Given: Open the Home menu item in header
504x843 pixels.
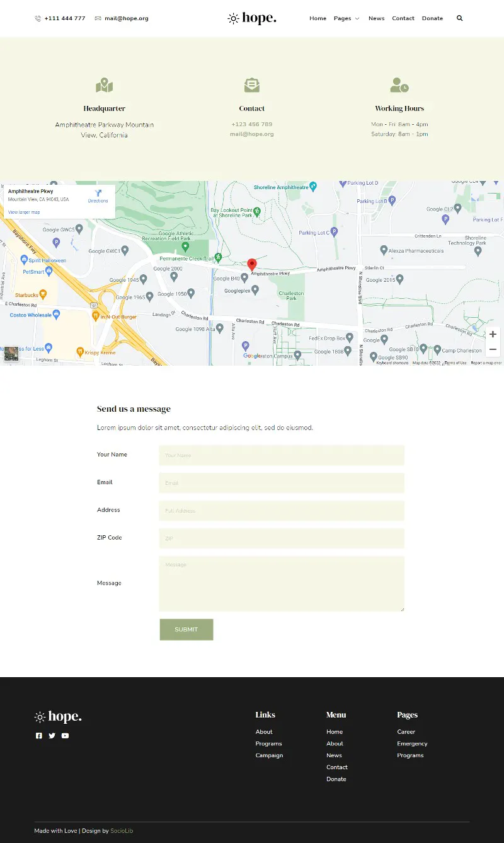Looking at the screenshot, I should tap(318, 18).
